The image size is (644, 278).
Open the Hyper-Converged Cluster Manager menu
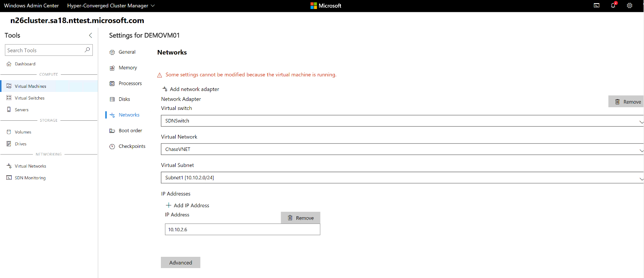[x=110, y=5]
